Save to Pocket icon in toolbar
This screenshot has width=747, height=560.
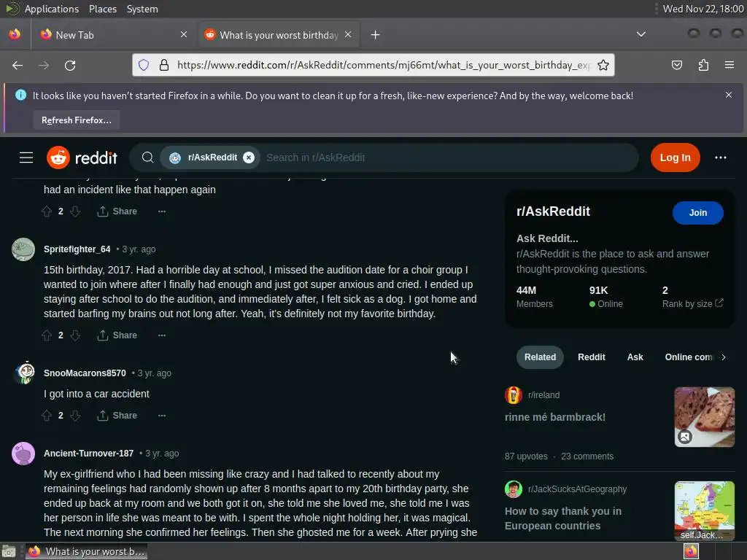click(x=676, y=65)
